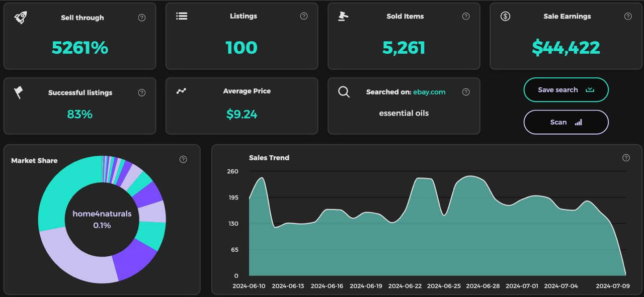Click the essential oils search term text
Viewport: 644px width, 297px height.
pos(404,113)
